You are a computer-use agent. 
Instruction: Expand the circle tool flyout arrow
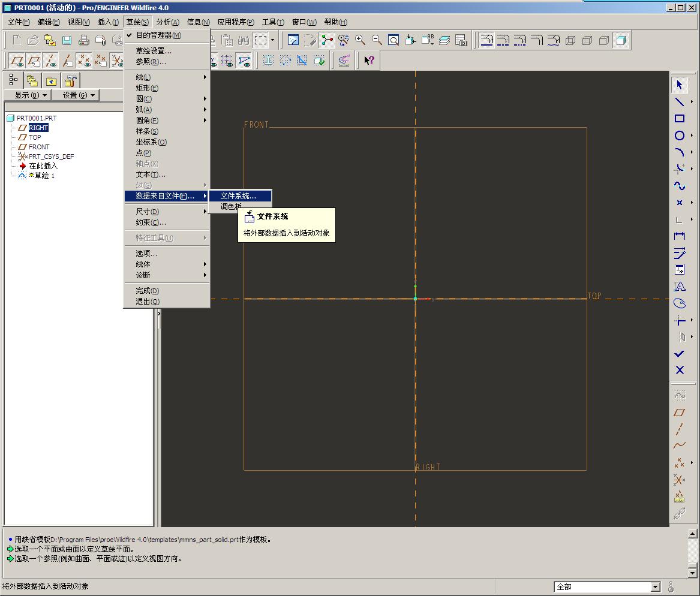(692, 135)
